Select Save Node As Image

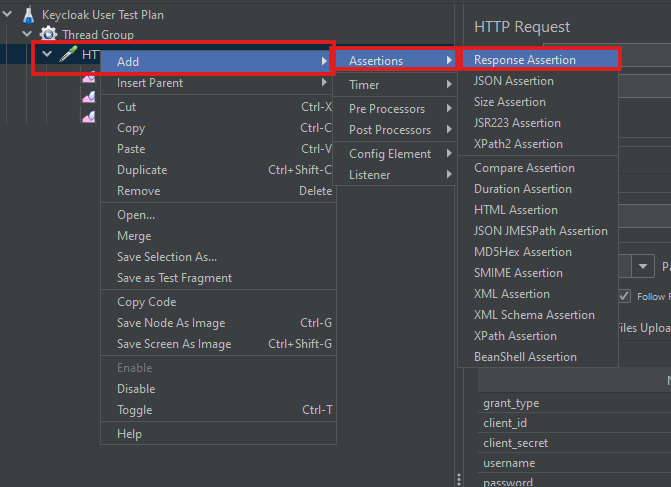pyautogui.click(x=218, y=322)
